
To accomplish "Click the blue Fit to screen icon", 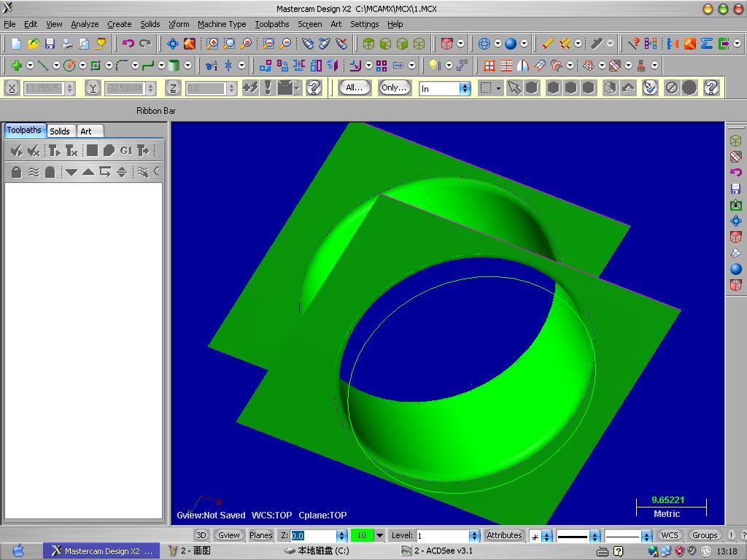I will 172,44.
